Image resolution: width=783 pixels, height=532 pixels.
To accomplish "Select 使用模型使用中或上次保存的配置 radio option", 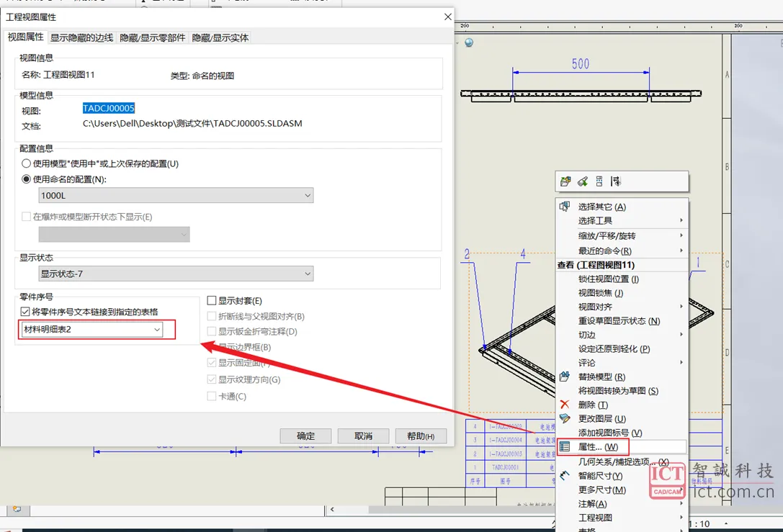I will (27, 163).
